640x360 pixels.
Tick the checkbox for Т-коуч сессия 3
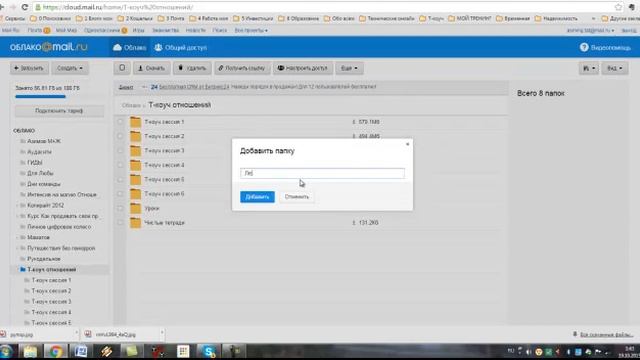[120, 151]
